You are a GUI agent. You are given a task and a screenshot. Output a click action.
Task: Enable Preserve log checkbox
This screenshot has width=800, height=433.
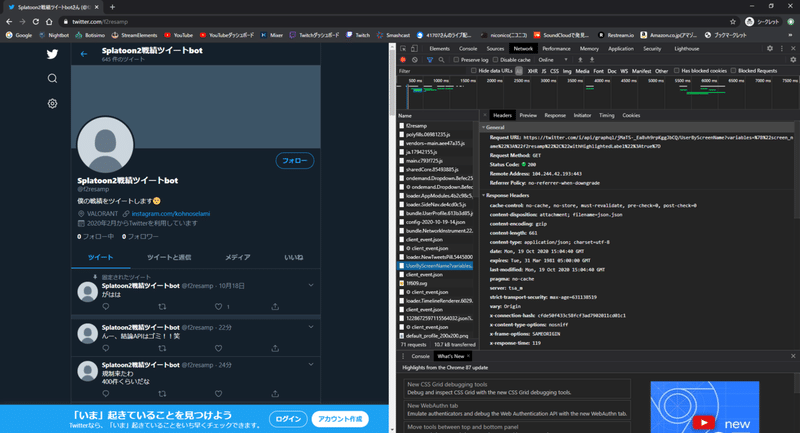(x=457, y=60)
